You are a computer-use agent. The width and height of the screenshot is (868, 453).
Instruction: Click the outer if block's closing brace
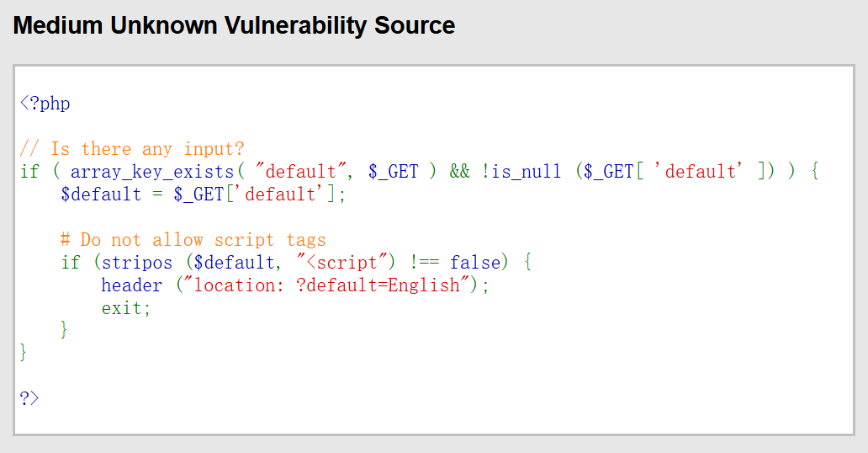tap(24, 353)
